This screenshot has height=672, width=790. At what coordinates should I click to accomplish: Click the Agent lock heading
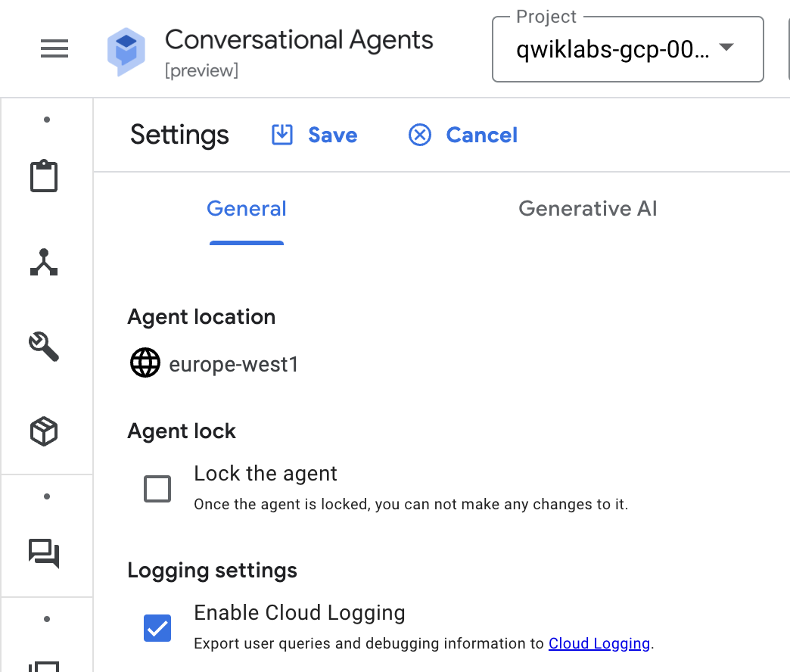pos(182,431)
